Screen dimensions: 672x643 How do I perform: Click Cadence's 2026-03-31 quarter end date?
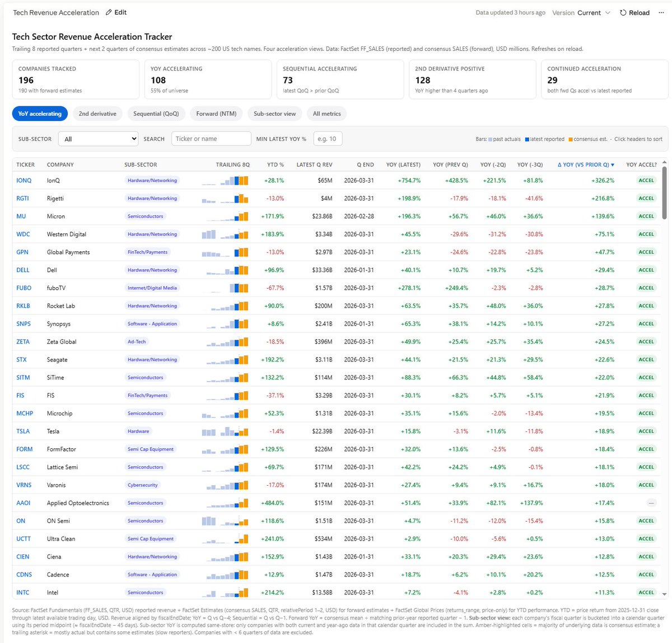[359, 574]
